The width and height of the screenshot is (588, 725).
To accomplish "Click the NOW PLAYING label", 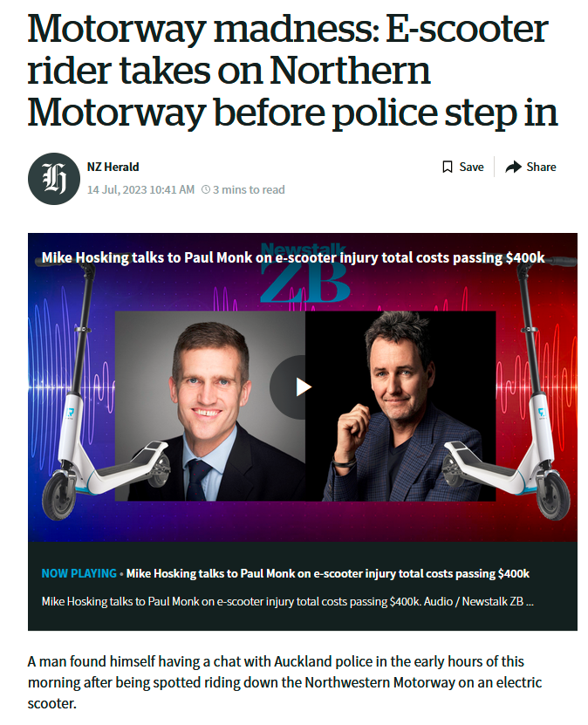I will pos(79,573).
